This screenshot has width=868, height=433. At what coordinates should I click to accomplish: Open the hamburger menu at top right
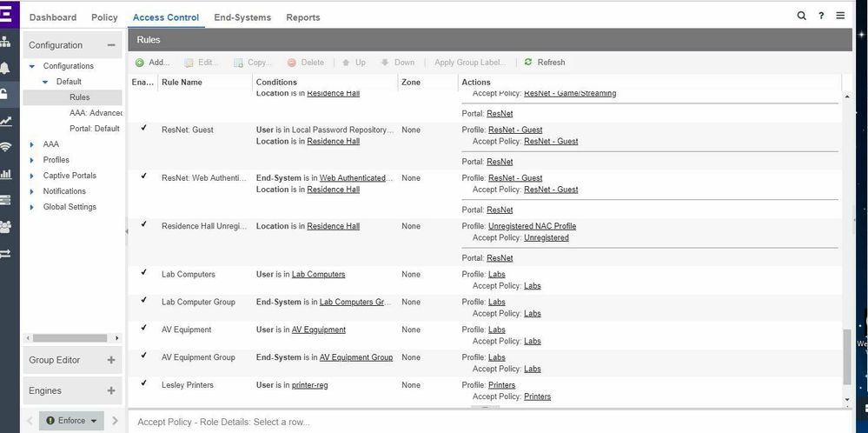tap(840, 16)
